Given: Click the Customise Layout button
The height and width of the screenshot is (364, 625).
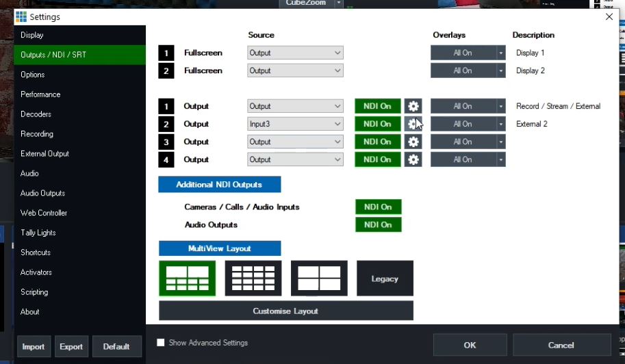Looking at the screenshot, I should tap(285, 311).
